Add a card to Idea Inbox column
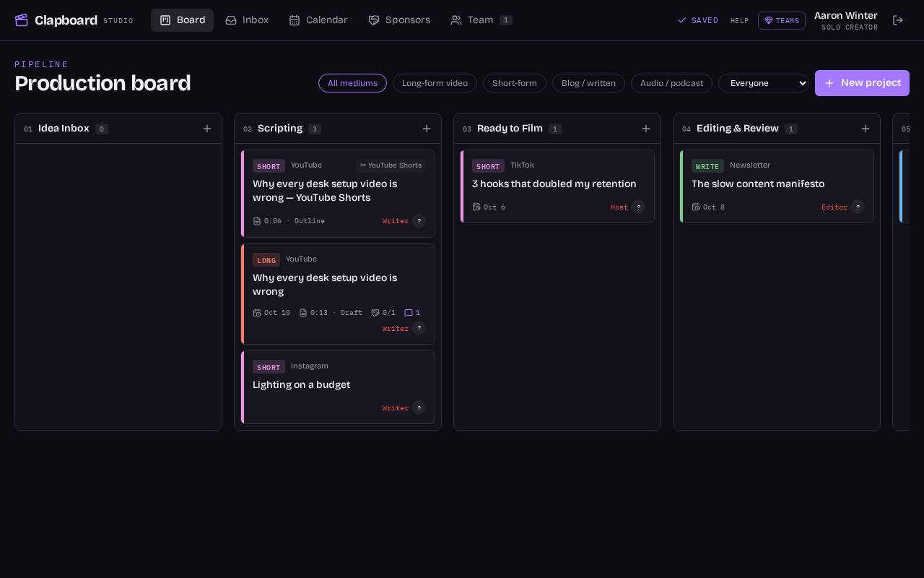 click(x=207, y=129)
